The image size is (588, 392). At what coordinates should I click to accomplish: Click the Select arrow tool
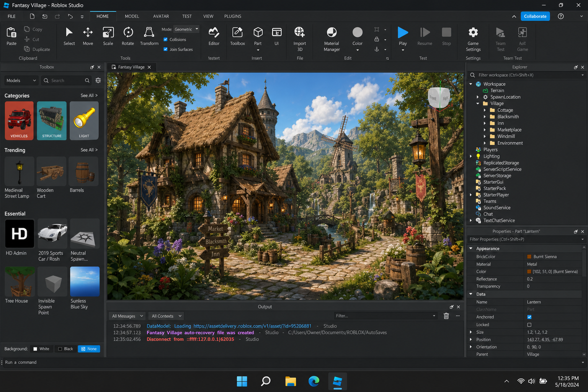pos(69,36)
